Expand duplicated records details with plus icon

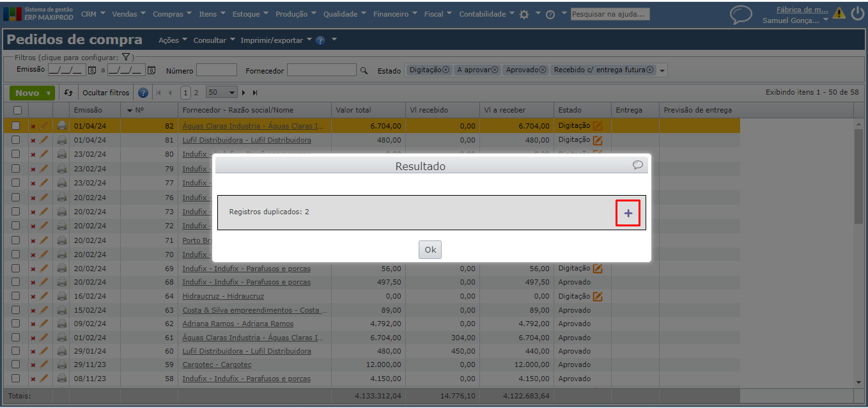628,213
